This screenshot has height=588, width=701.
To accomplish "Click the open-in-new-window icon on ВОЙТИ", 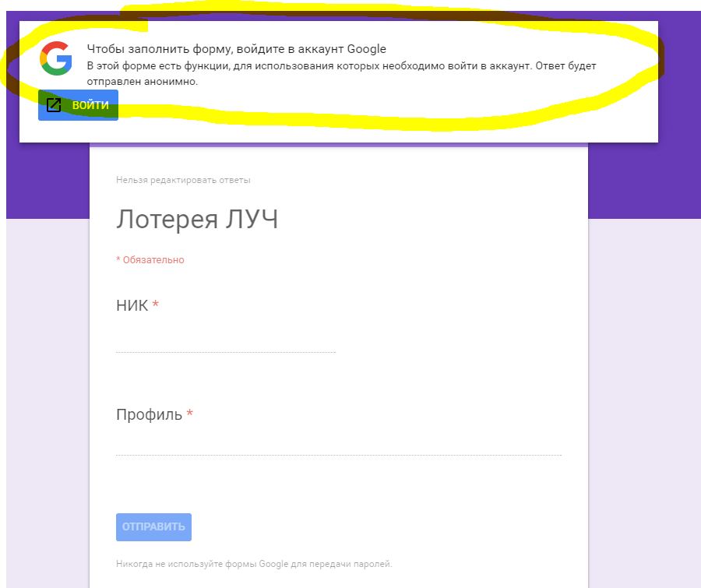I will pyautogui.click(x=54, y=105).
